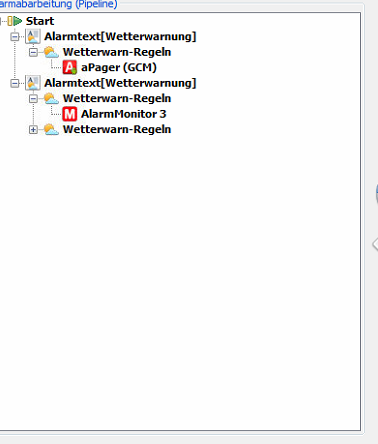Select the AlarmMonitor 3 entry
The height and width of the screenshot is (444, 378).
[123, 114]
